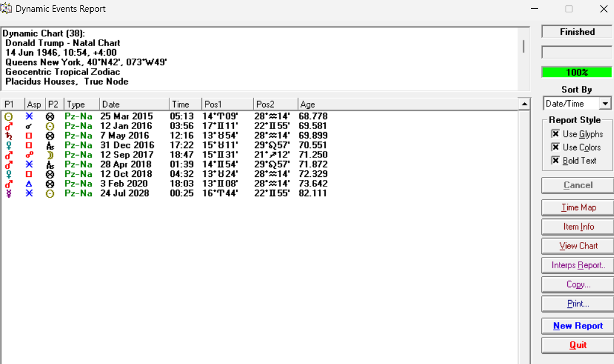Click the Venus glyph in the 12 Oct 2018 row
Viewport: 614px width, 364px height.
click(9, 174)
